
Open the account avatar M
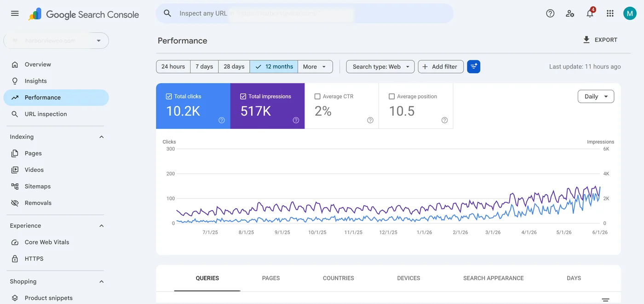tap(630, 13)
